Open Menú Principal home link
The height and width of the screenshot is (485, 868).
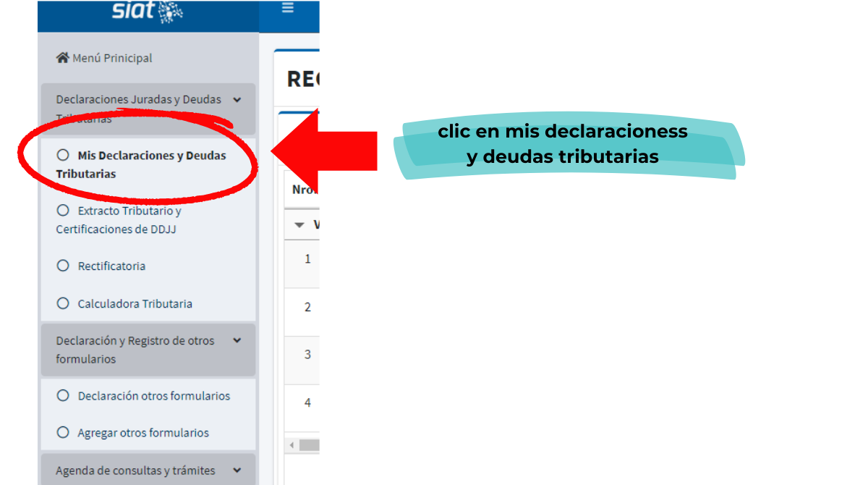[104, 58]
